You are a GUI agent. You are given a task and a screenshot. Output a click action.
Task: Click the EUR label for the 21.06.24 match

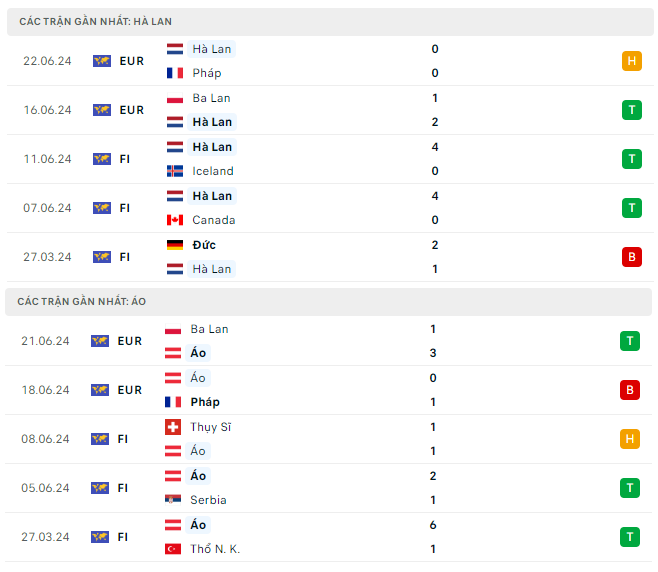click(130, 341)
